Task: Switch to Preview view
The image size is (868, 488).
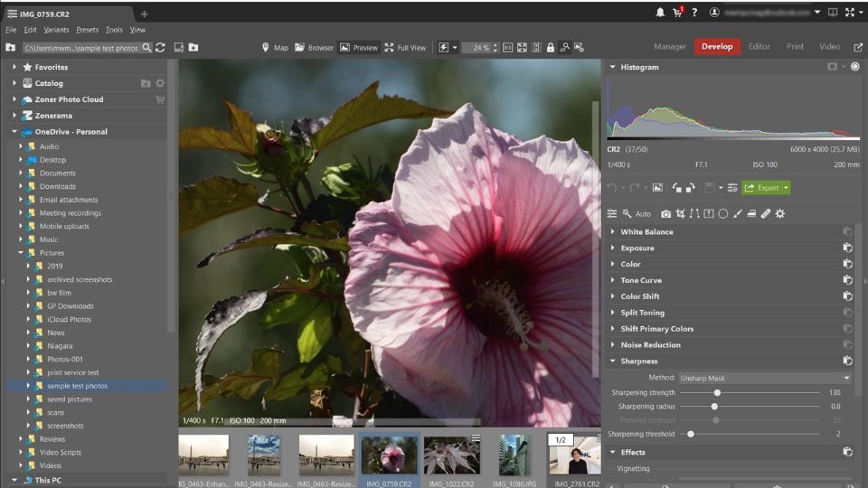Action: point(359,48)
